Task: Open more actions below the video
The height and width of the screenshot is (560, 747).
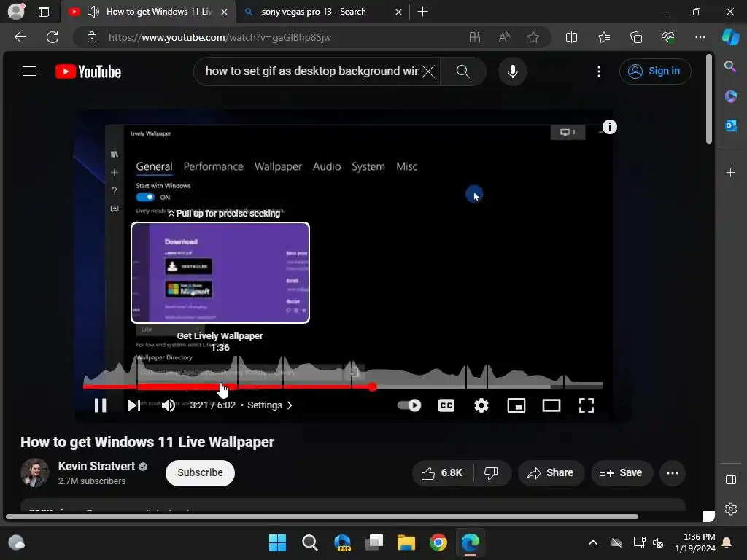Action: (673, 472)
